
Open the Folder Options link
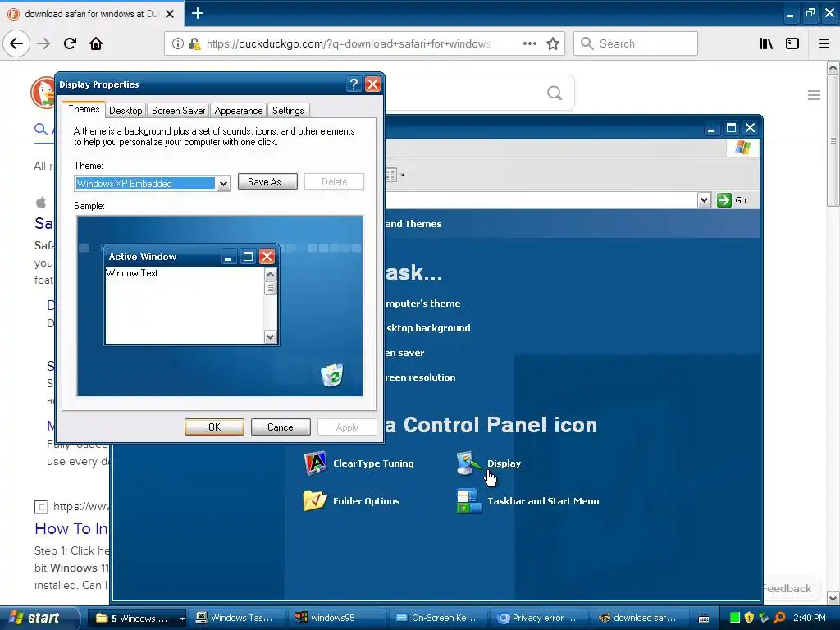pyautogui.click(x=367, y=501)
